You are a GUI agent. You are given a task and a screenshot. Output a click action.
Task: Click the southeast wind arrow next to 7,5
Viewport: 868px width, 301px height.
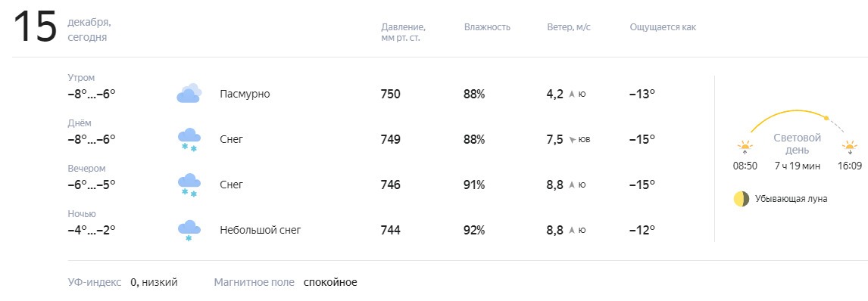[x=572, y=140]
